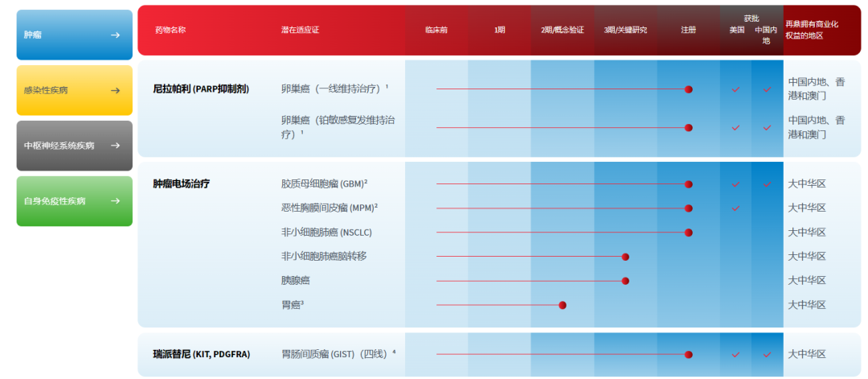Click progress dot for 胰腺癌 pipeline bar
This screenshot has width=868, height=379.
pyautogui.click(x=625, y=281)
